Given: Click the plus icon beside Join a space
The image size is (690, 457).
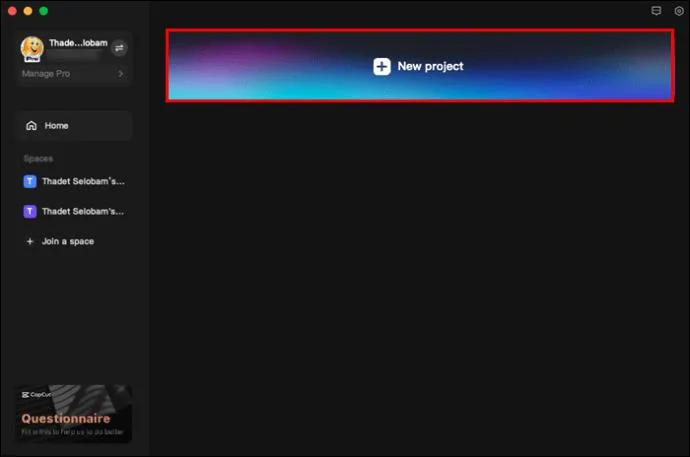Looking at the screenshot, I should point(30,241).
